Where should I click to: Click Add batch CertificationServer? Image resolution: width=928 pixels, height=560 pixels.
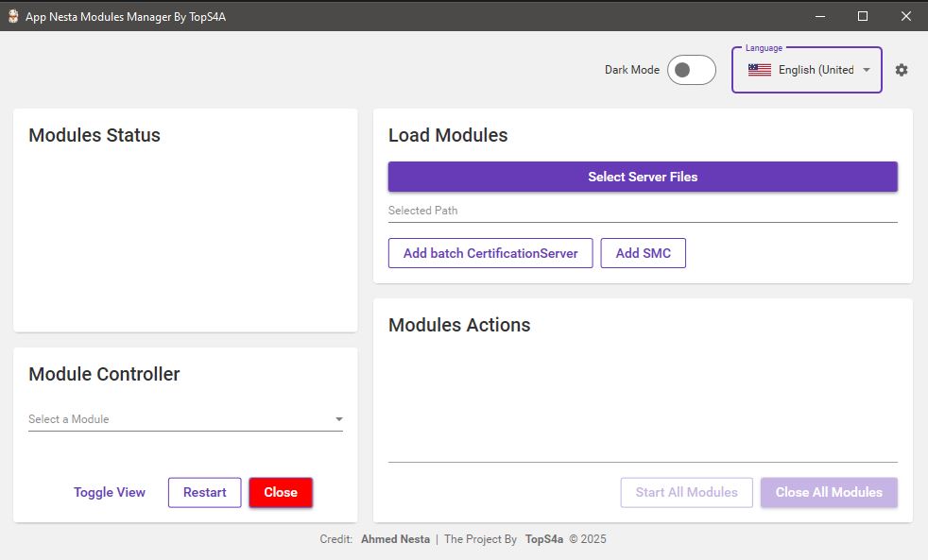[490, 252]
